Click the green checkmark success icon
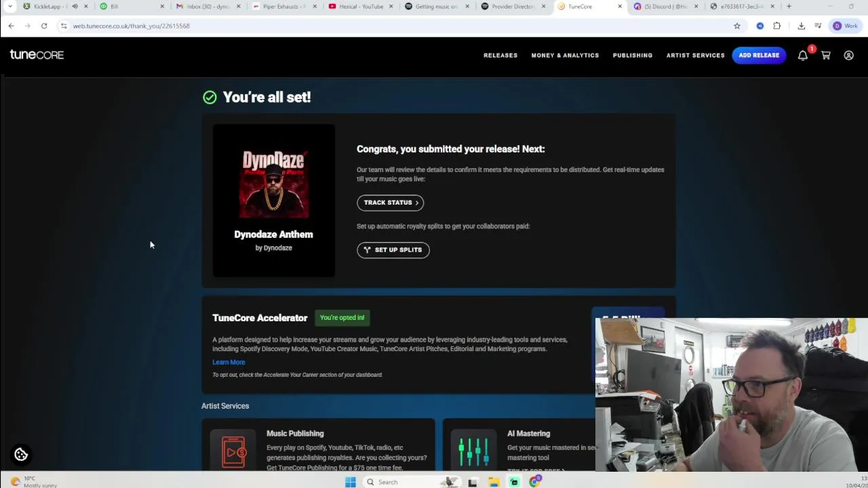 (210, 98)
